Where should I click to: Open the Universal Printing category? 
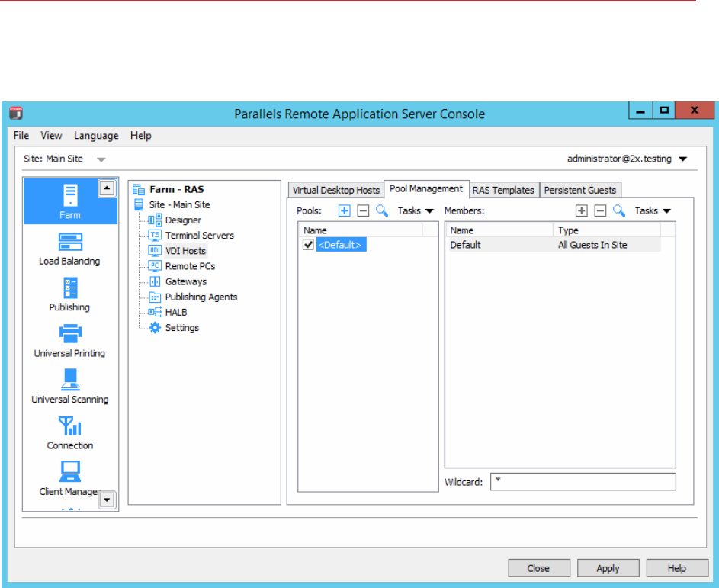[x=69, y=341]
